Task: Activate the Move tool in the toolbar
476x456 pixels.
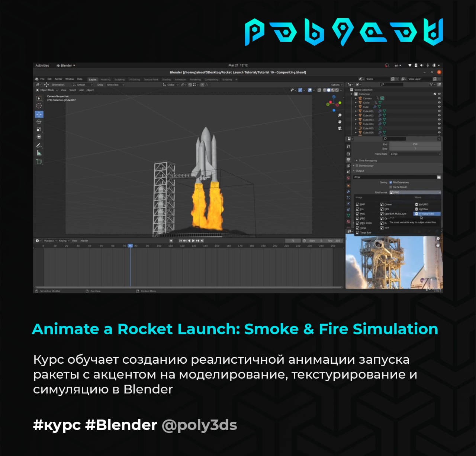Action: (39, 114)
